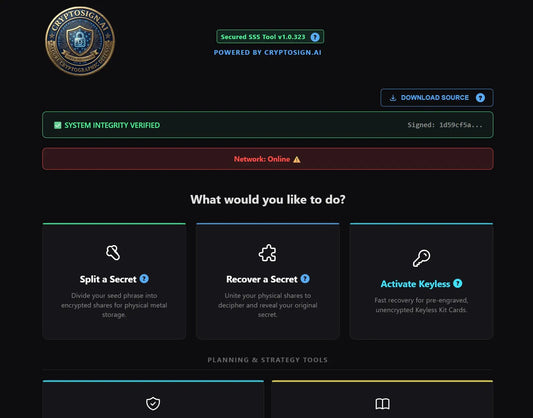The width and height of the screenshot is (533, 418).
Task: Open help icon beside Activate Keyless
Action: [458, 283]
